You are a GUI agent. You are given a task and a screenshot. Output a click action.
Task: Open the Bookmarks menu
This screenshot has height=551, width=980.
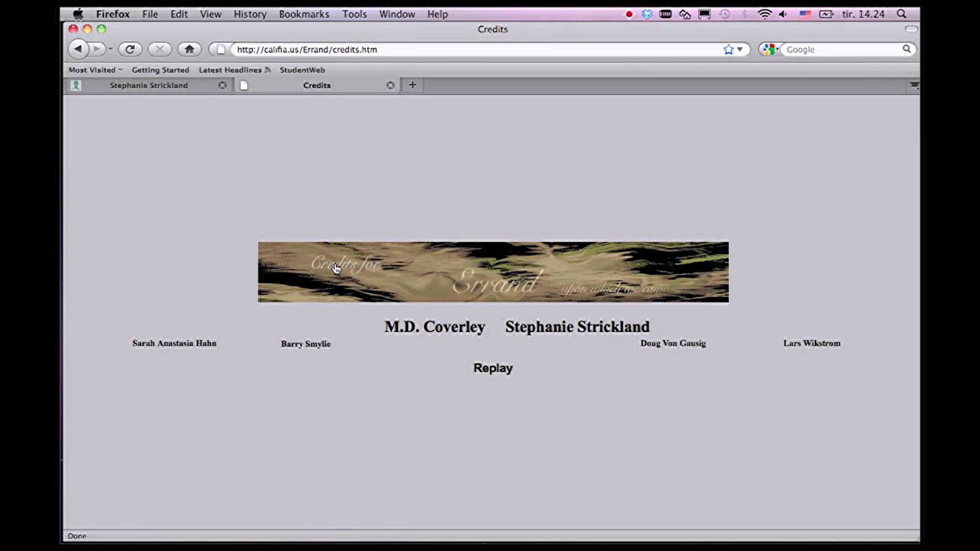click(x=304, y=14)
